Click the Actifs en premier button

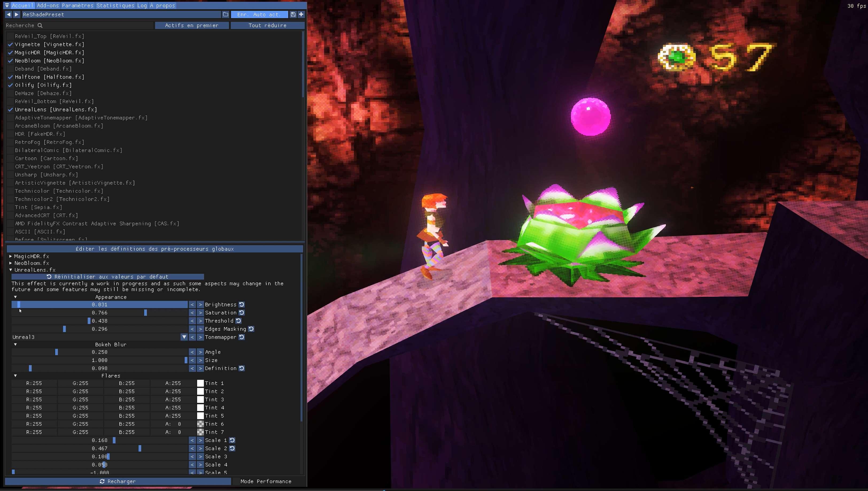coord(192,25)
